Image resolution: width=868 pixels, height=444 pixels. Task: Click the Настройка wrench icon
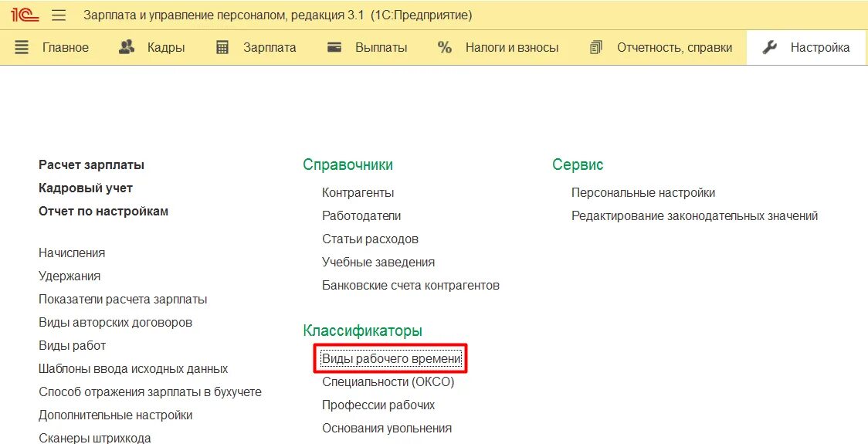pos(769,48)
